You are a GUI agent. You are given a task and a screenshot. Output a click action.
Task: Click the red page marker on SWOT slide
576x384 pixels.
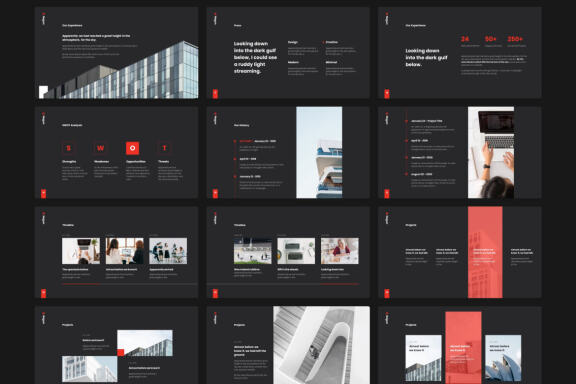[43, 193]
